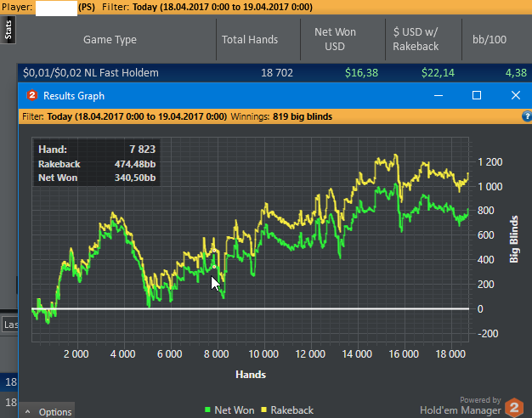Click the Net Won legend label

click(x=234, y=410)
